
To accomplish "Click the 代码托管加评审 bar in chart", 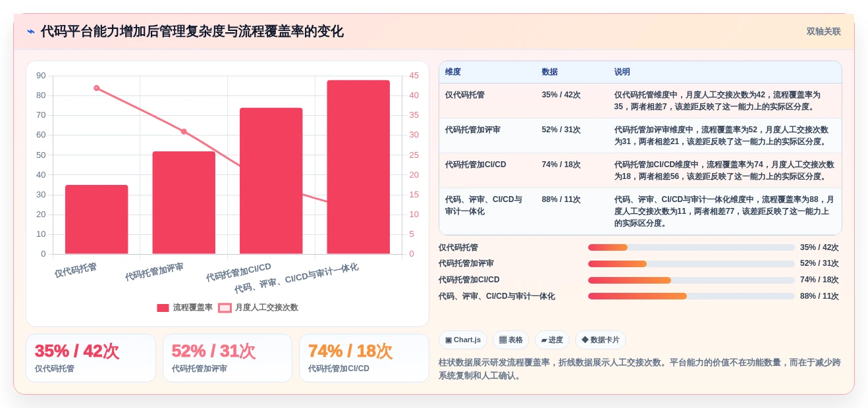I will [x=184, y=203].
